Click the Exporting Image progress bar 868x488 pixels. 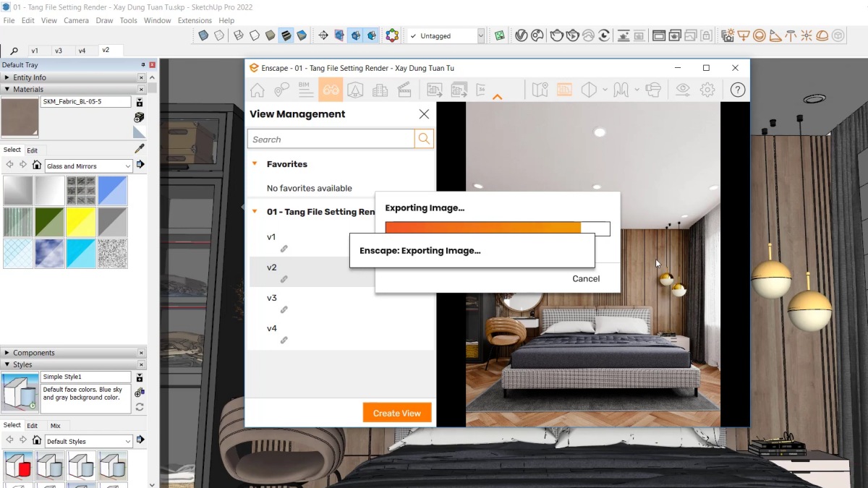498,228
